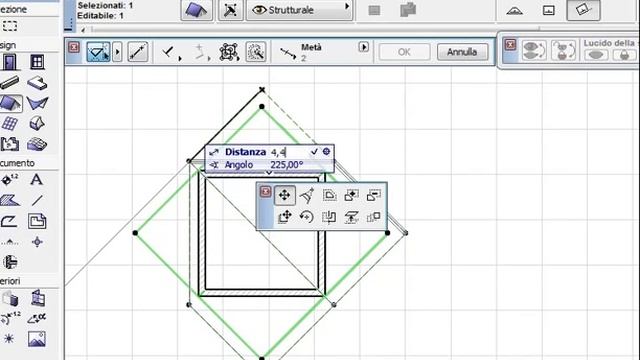Open the relative construction method flyout
640x360 pixels.
click(x=201, y=53)
